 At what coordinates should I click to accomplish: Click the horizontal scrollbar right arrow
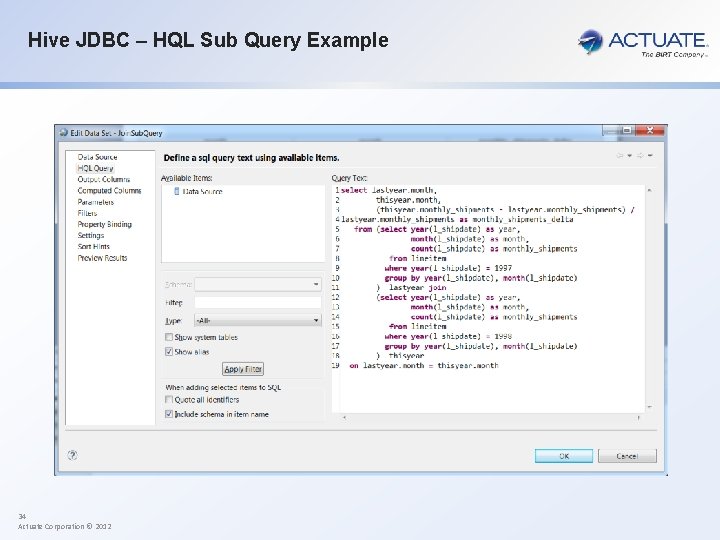[x=638, y=418]
